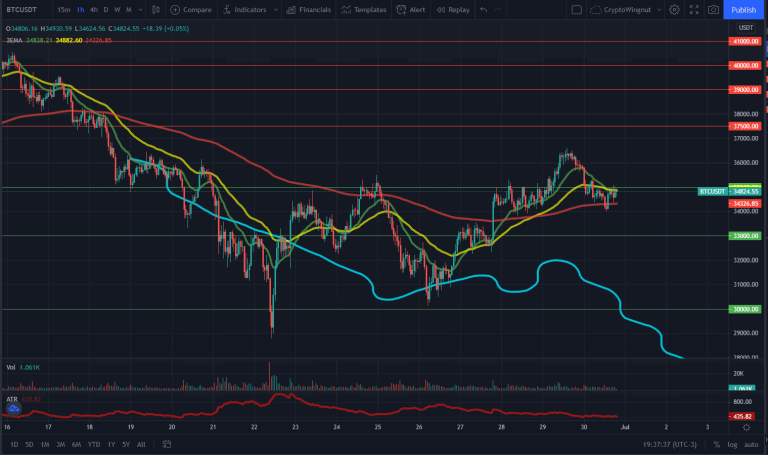Viewport: 768px width, 455px height.
Task: Start bar Replay mode
Action: [453, 9]
